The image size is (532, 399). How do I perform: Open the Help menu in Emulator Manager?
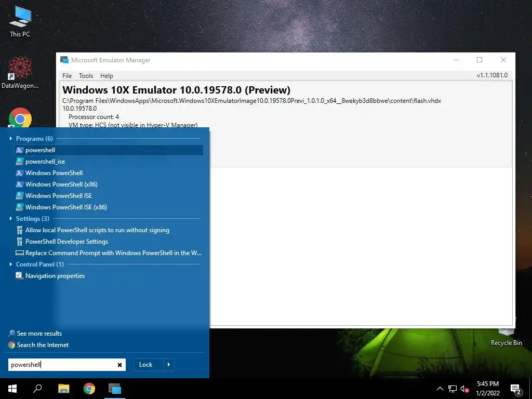(x=107, y=76)
